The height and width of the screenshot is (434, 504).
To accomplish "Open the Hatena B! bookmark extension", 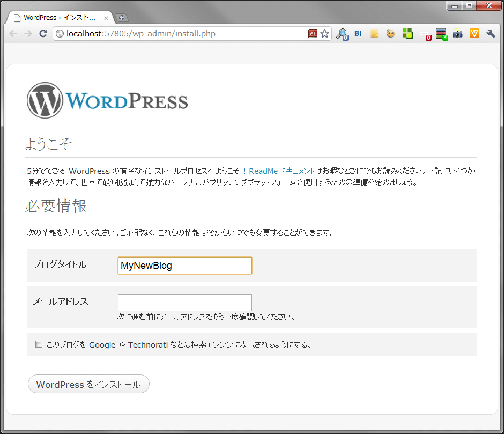I will (x=358, y=33).
